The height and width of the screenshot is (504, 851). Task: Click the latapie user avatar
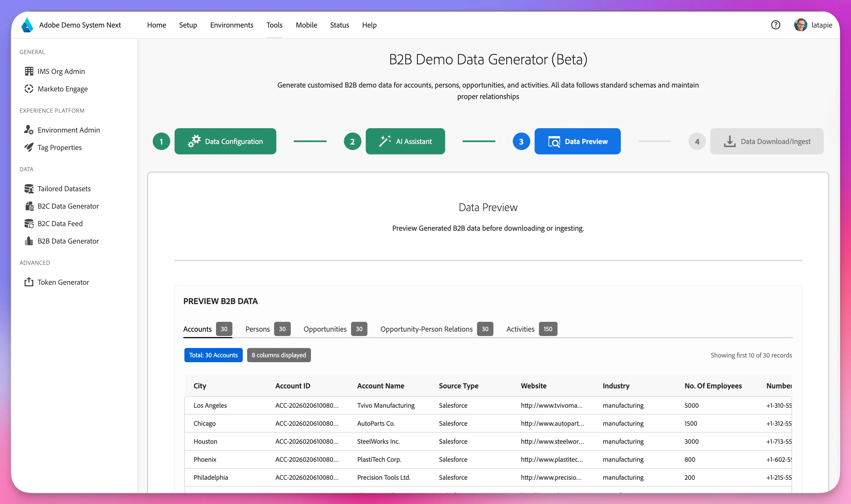[800, 25]
